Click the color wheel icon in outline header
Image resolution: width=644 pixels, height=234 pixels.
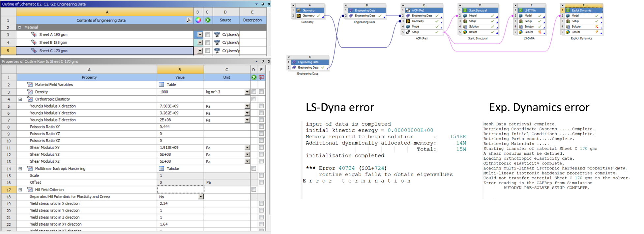point(198,20)
